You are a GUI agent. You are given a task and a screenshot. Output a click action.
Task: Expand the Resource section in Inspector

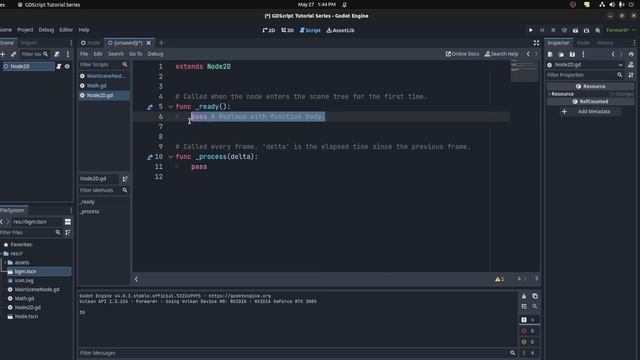pos(562,94)
